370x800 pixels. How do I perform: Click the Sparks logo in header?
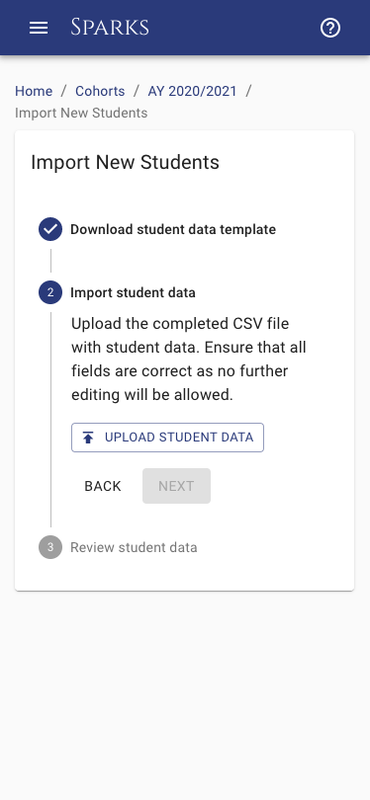coord(110,27)
